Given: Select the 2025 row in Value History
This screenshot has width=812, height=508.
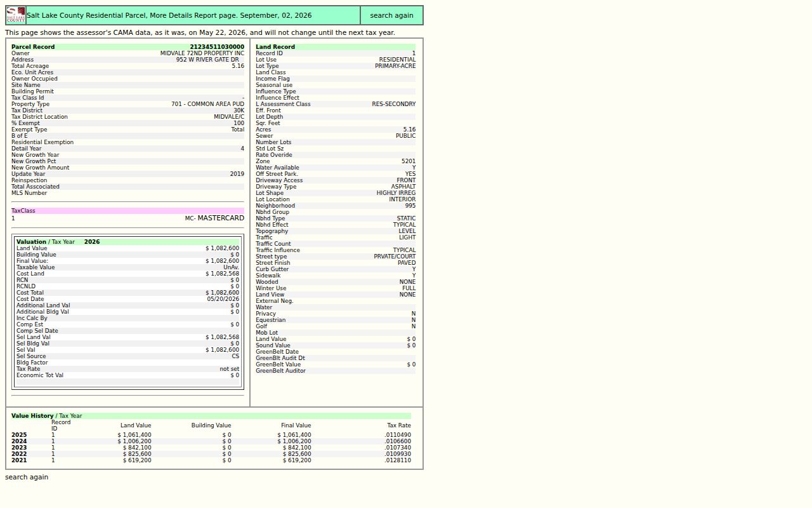Looking at the screenshot, I should coord(211,435).
